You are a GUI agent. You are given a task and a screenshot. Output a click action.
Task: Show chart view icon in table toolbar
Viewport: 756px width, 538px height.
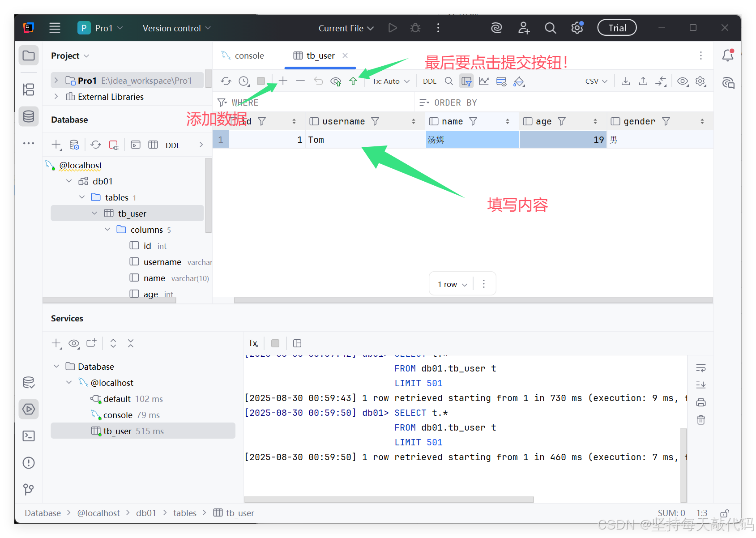point(484,81)
